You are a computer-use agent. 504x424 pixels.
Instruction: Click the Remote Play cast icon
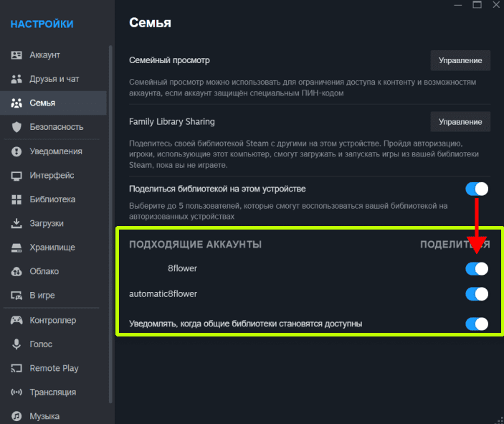click(16, 368)
